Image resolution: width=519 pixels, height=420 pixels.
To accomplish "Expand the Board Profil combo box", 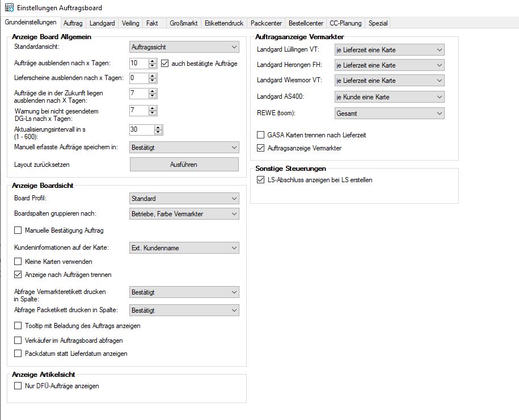I will tap(184, 199).
